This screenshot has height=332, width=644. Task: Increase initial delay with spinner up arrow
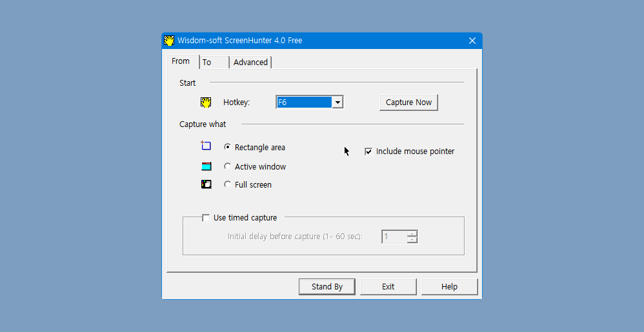(x=412, y=233)
